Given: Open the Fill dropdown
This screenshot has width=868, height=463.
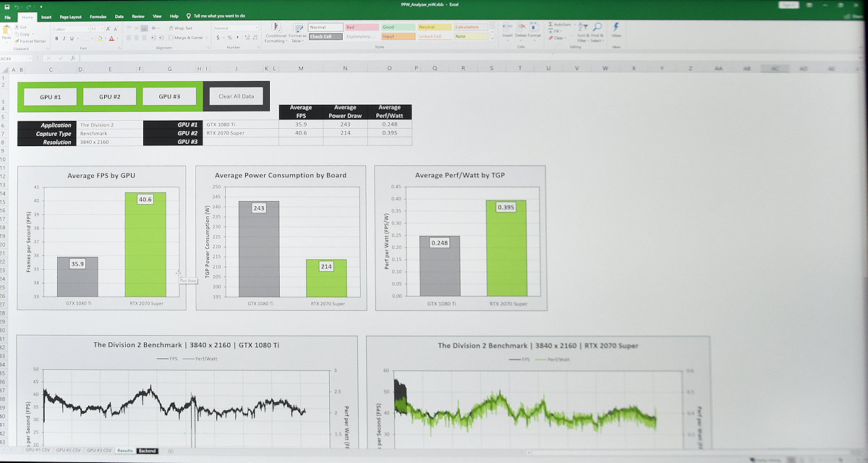Looking at the screenshot, I should (x=554, y=30).
